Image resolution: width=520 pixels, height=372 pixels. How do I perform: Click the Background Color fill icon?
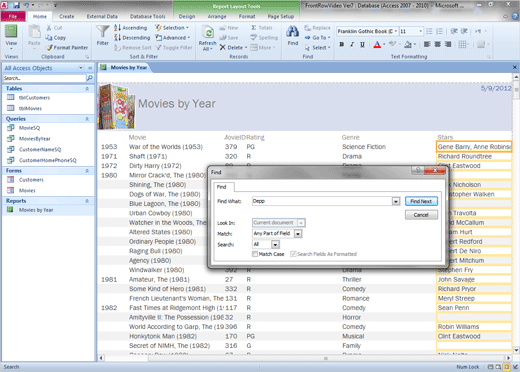coord(408,44)
